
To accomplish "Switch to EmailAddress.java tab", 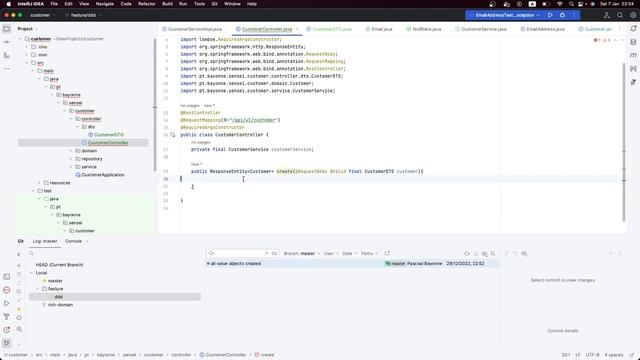I will 542,29.
